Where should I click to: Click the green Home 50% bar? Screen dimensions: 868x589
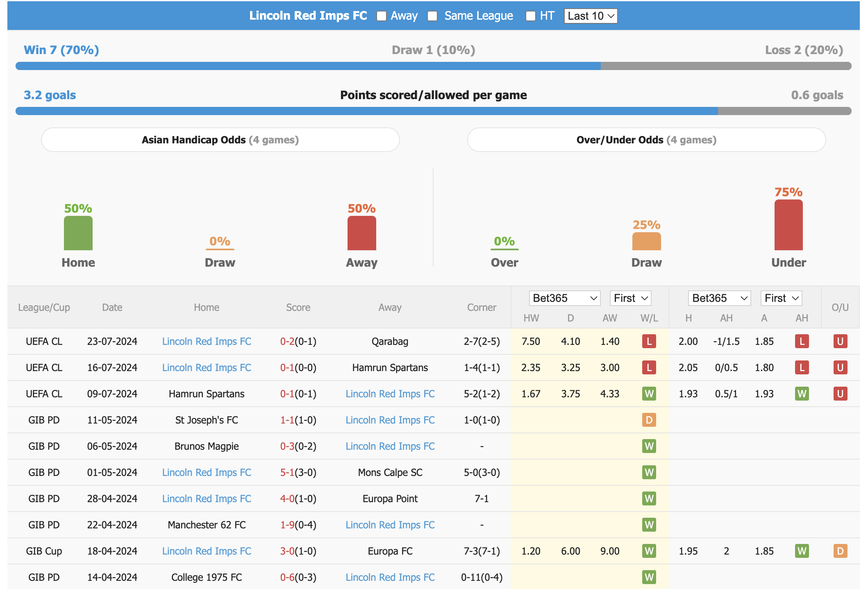tap(78, 233)
